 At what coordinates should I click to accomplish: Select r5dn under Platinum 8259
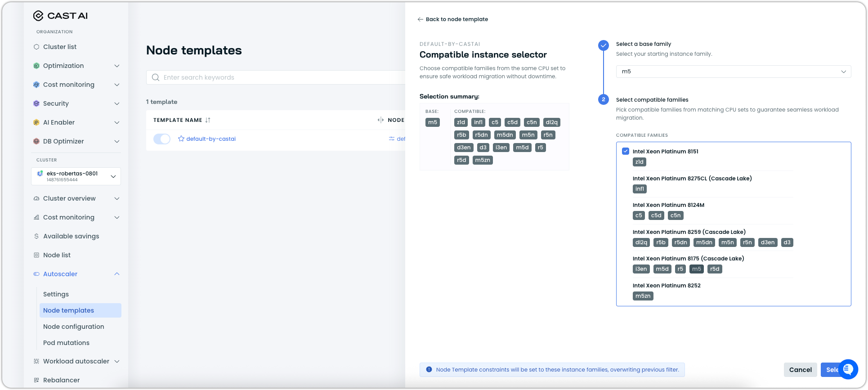pyautogui.click(x=681, y=242)
